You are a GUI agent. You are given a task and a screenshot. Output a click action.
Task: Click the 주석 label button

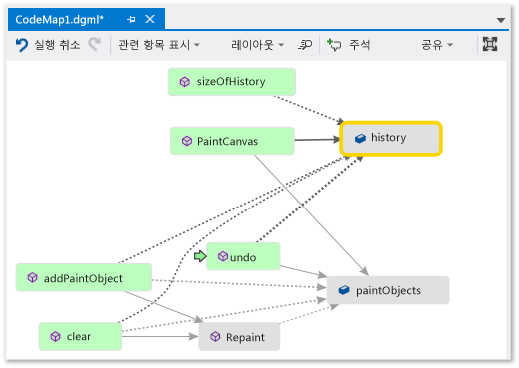click(359, 45)
